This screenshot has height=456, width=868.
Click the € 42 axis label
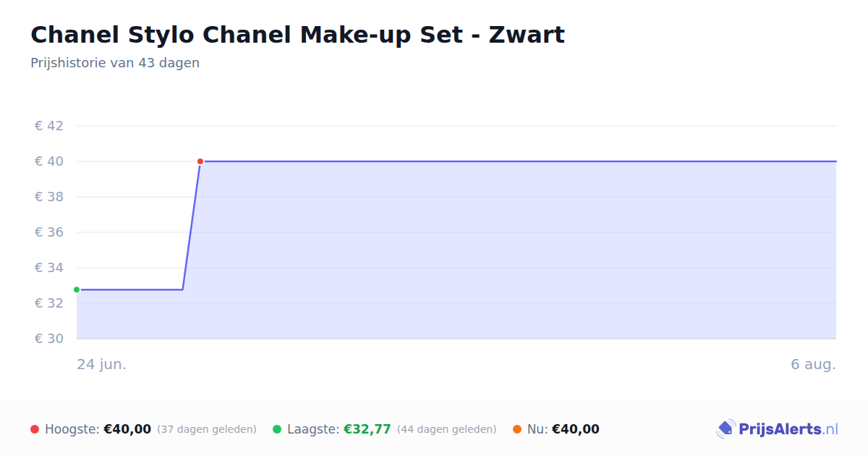[49, 126]
